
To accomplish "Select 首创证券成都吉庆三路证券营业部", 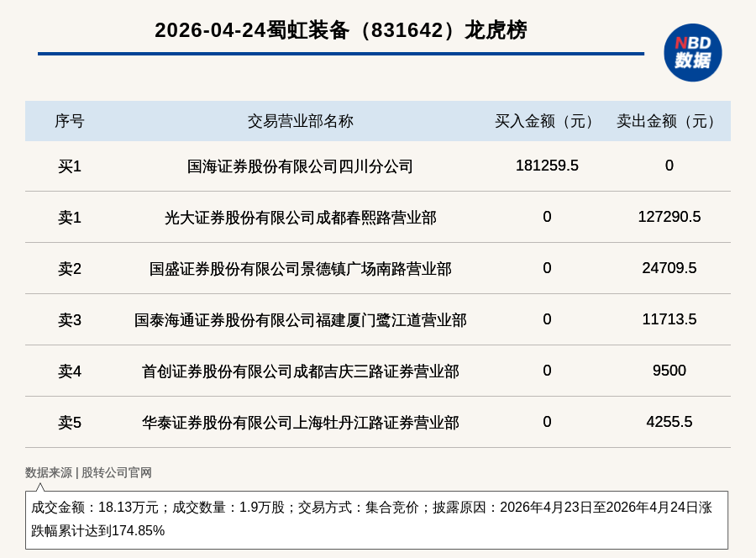I will point(300,371).
